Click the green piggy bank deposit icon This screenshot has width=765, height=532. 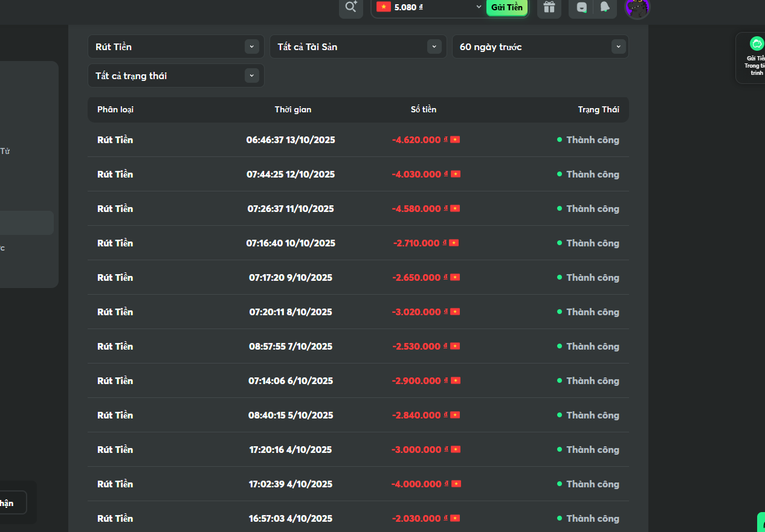(757, 43)
